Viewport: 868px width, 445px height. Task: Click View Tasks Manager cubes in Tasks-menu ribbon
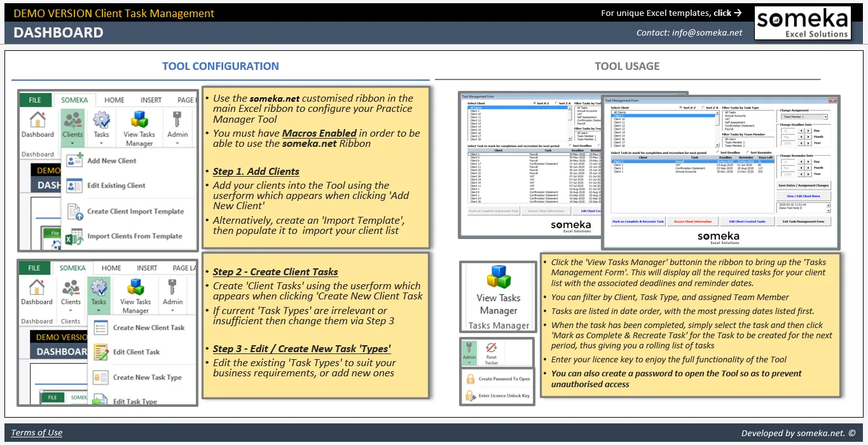[x=135, y=287]
